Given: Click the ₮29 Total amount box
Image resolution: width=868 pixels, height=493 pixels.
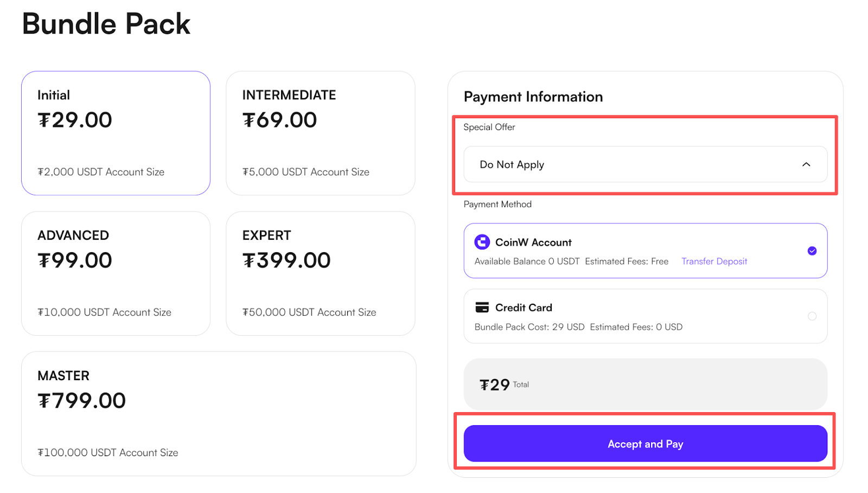Looking at the screenshot, I should [x=645, y=385].
